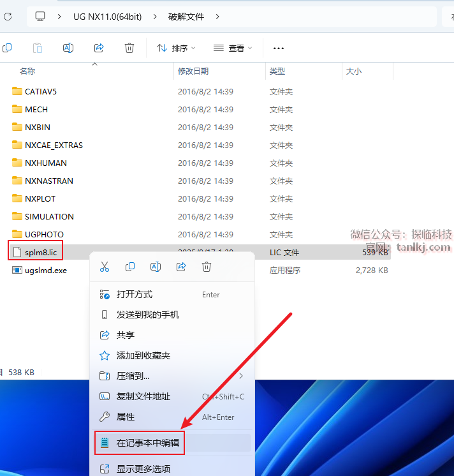Select the NXHUMAN folder

click(46, 163)
